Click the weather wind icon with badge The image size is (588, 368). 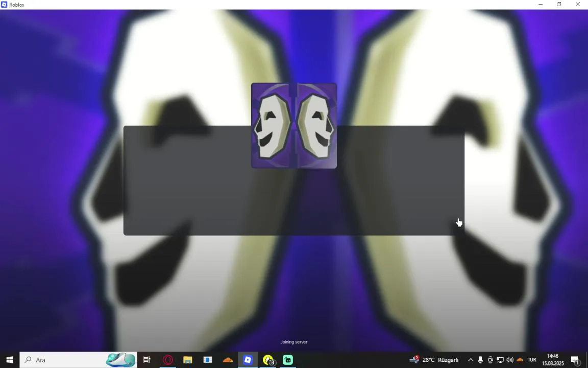(x=414, y=359)
